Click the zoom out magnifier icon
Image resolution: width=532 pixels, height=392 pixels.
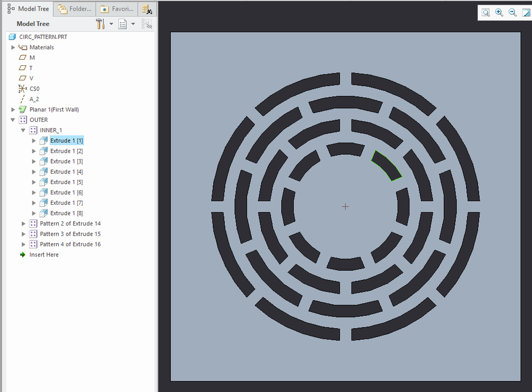pyautogui.click(x=512, y=12)
